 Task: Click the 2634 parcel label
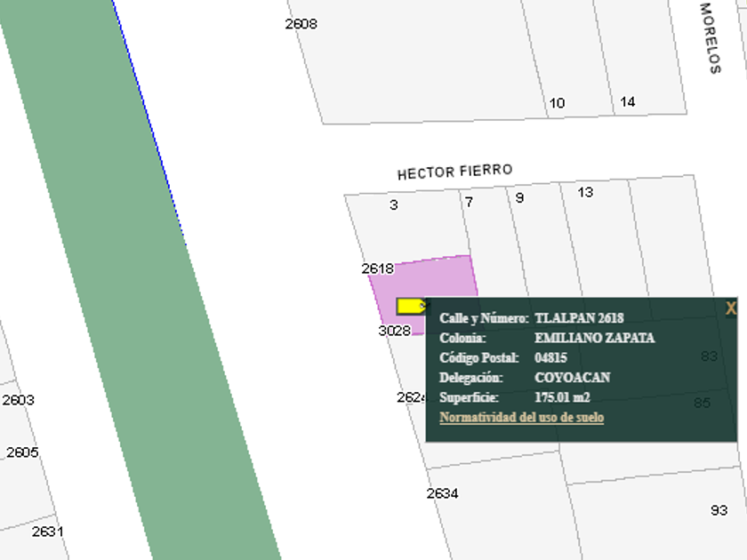tap(443, 494)
